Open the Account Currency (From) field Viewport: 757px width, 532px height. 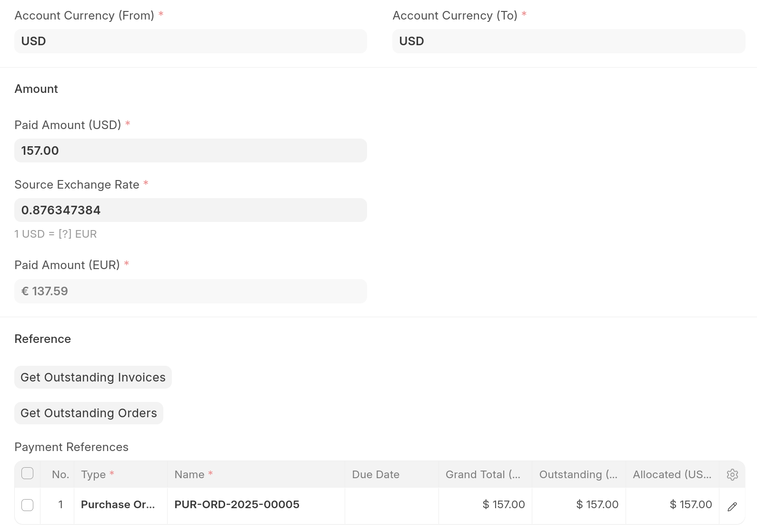190,41
